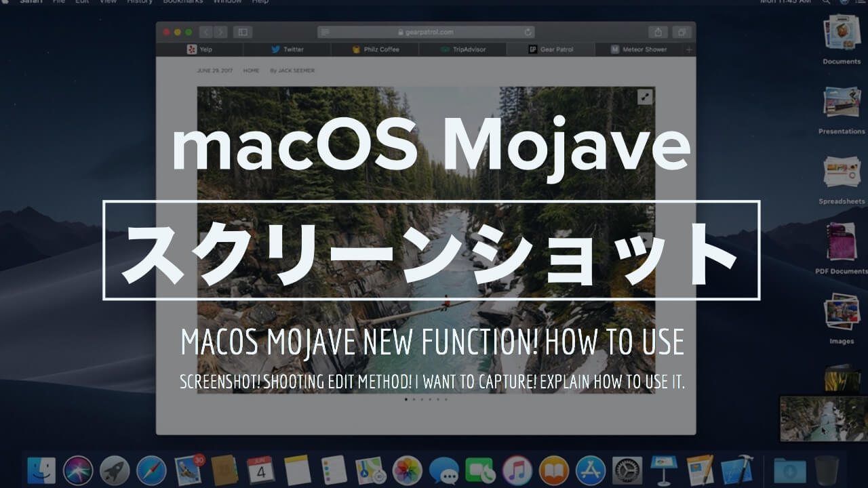Screen dimensions: 868x488
Task: Launch Xcode hammer icon in Dock
Action: (737, 470)
